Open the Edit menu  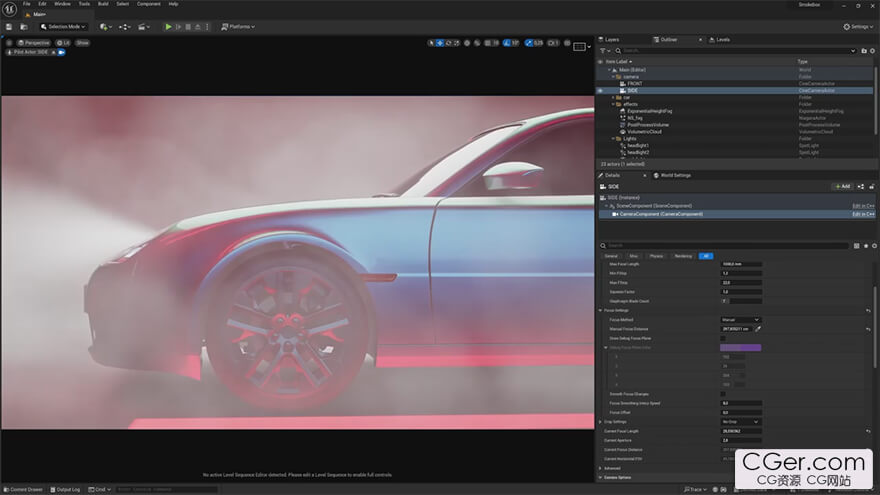(42, 4)
